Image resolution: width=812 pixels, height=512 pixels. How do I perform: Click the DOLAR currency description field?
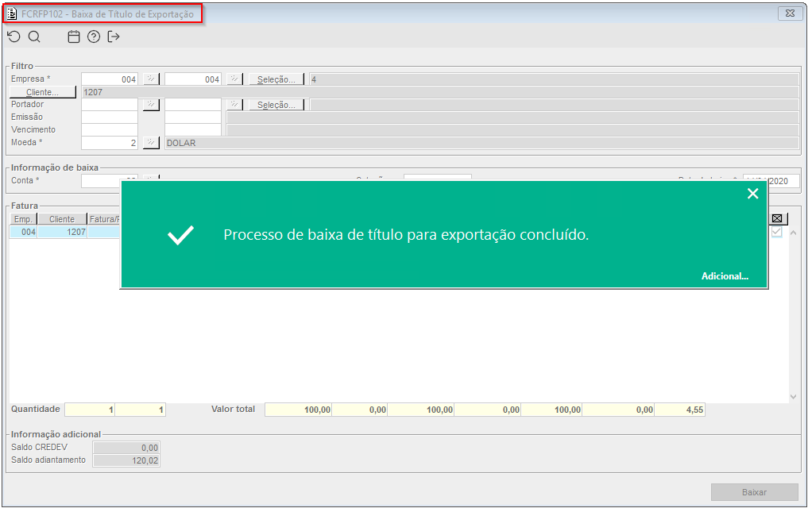[x=481, y=143]
